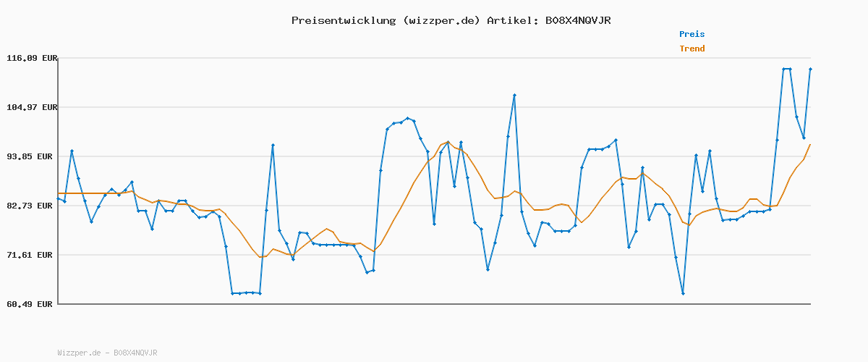Click the price spike right after the long flat low
Viewport: 868px width, 362px height.
(273, 145)
